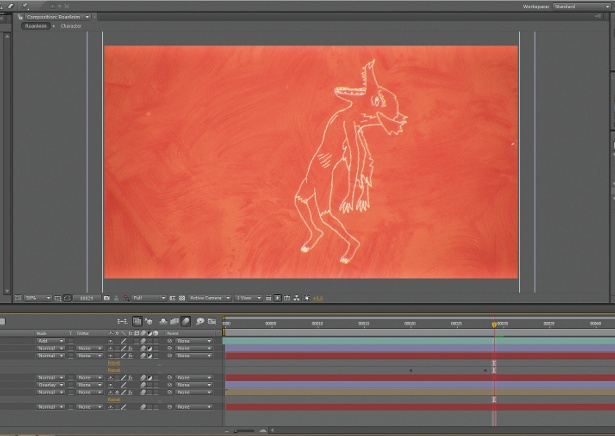
Task: Toggle Preserve Transparency box on Add layer
Action: 71,341
